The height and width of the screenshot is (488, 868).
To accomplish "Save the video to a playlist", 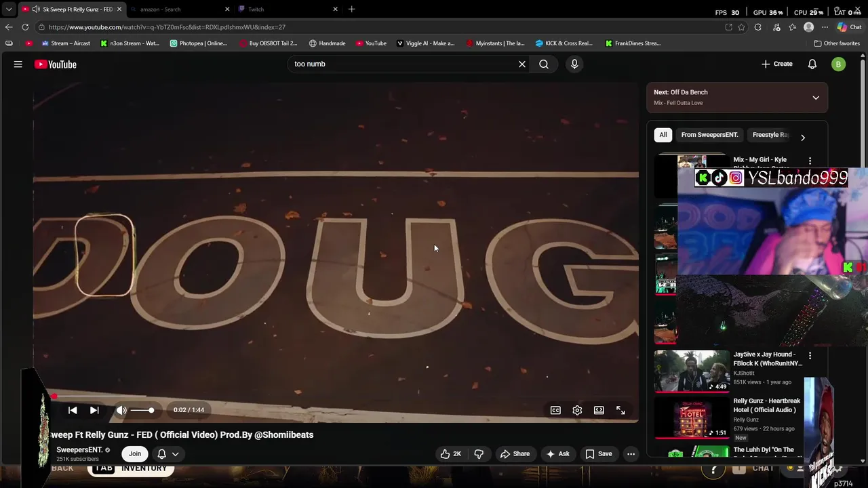I will (x=599, y=454).
